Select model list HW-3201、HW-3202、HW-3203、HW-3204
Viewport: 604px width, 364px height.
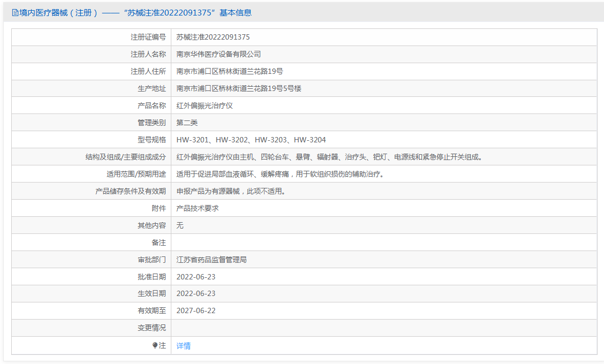pos(251,140)
